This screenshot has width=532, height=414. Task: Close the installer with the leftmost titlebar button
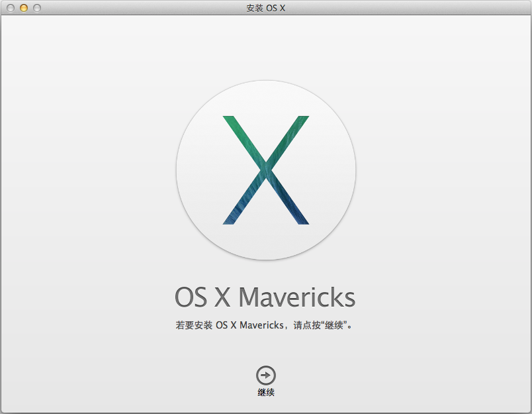11,8
